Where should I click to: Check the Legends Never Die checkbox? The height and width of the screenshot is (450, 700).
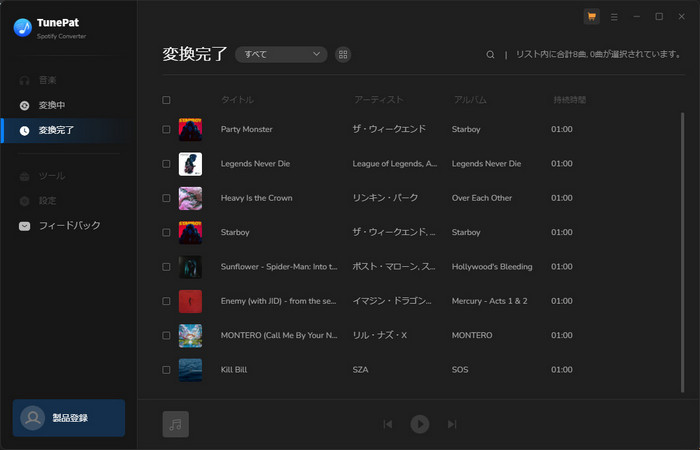tap(166, 164)
